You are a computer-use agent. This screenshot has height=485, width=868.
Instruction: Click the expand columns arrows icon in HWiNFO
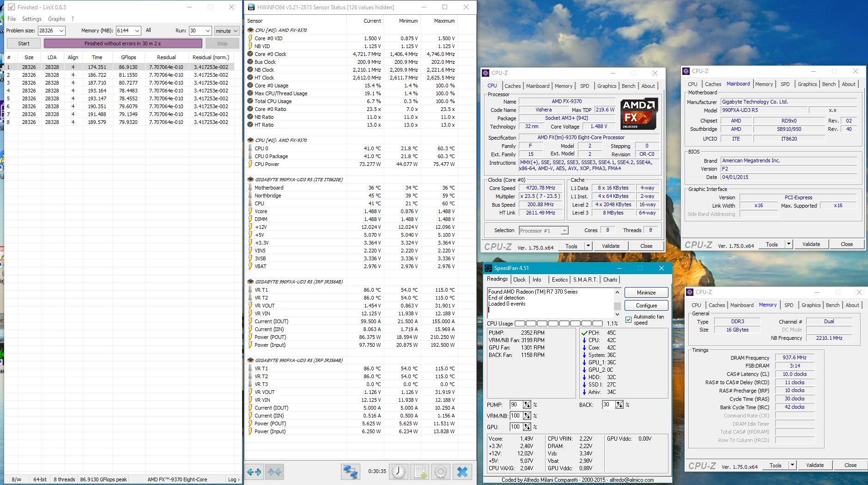pos(254,472)
